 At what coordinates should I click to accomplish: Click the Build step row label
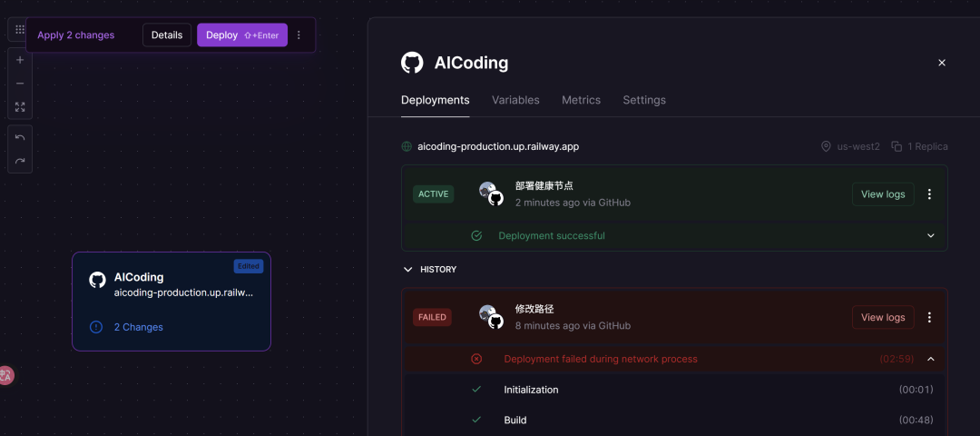(x=515, y=421)
